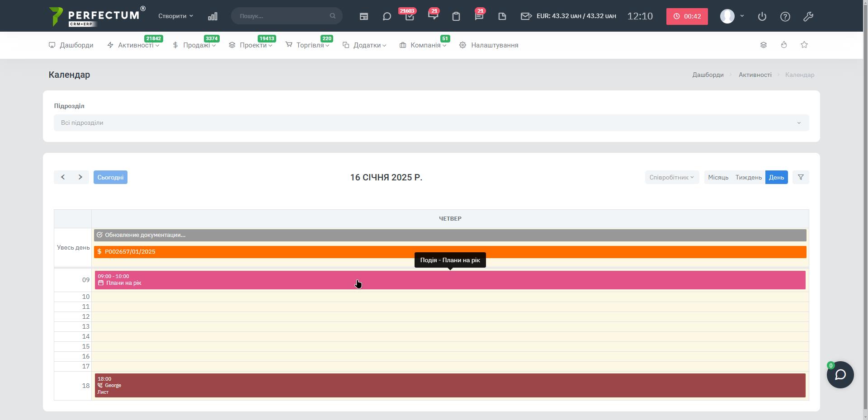Open tasks icon with 21603 badge
Screen dimensions: 868x420
point(410,16)
